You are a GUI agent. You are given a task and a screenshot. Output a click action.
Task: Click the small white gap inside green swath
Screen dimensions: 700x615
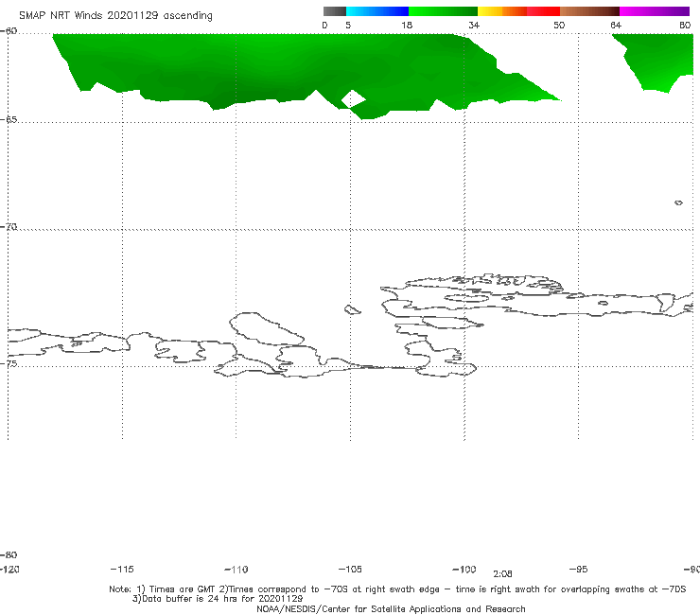point(353,99)
